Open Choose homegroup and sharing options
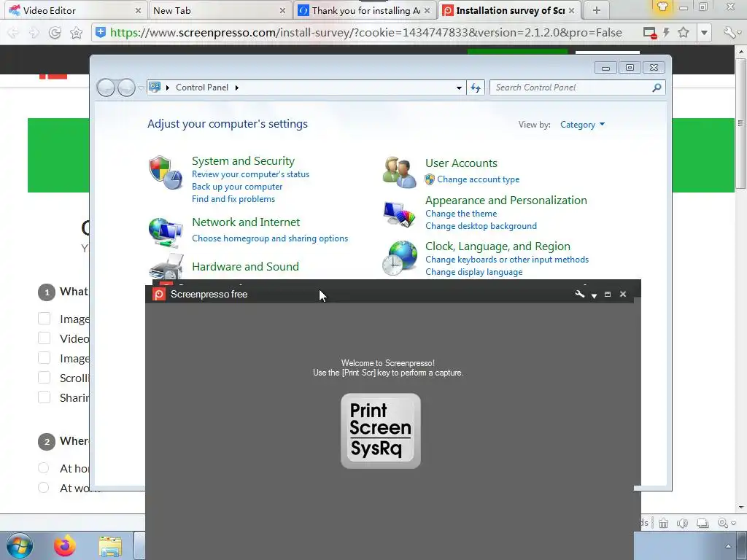The width and height of the screenshot is (747, 560). tap(270, 238)
